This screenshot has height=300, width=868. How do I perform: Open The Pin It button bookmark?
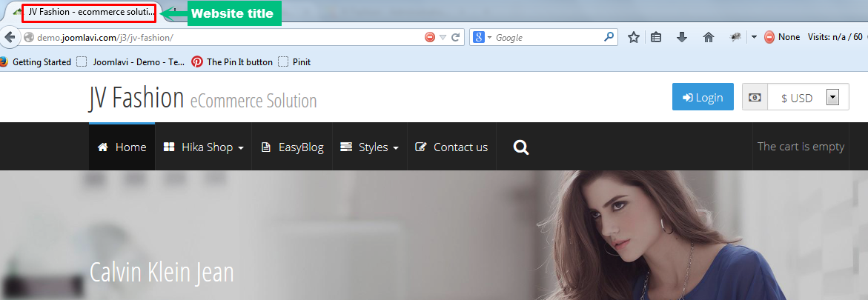click(x=232, y=62)
